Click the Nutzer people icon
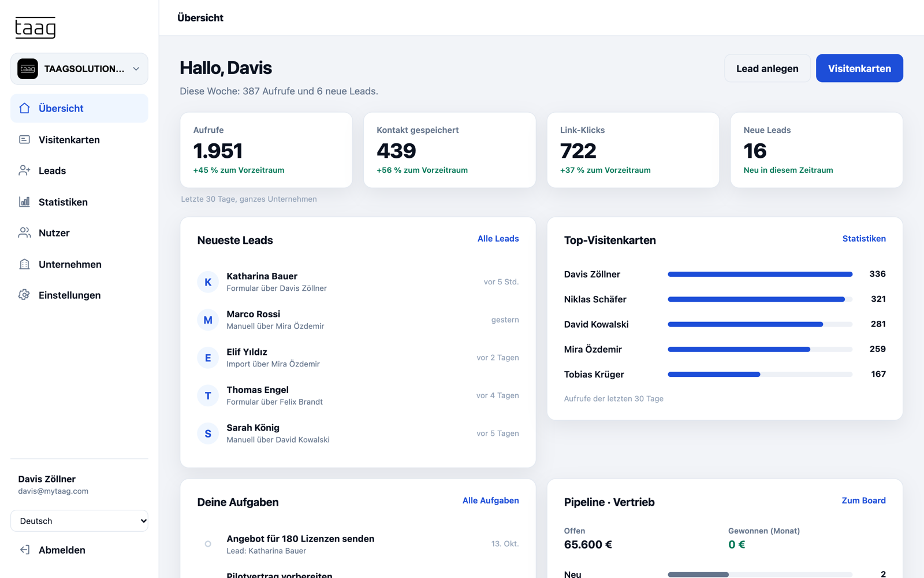This screenshot has width=924, height=578. pyautogui.click(x=24, y=233)
